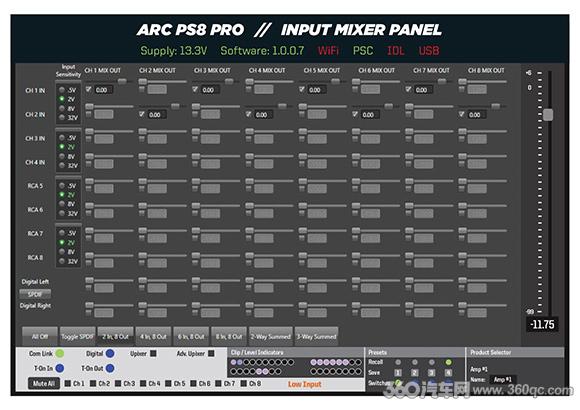Toggle the Ch 5 mute checkbox

point(168,383)
